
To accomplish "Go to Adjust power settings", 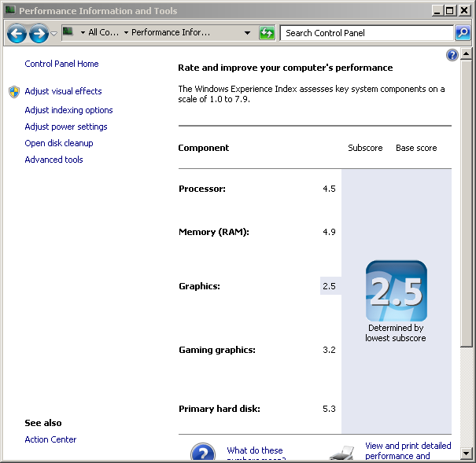I will click(x=66, y=127).
